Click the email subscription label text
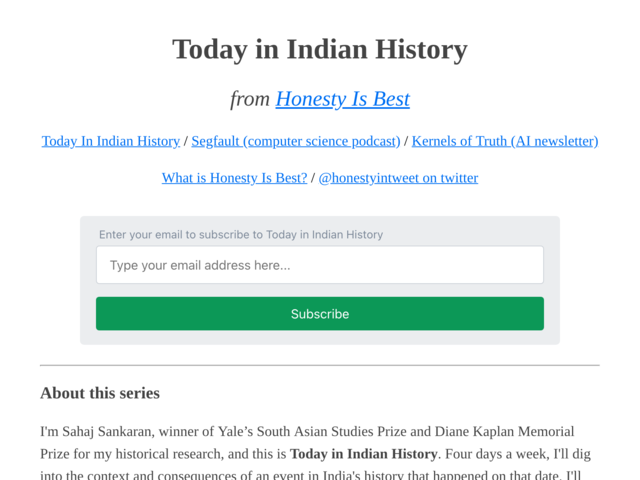Viewport: 640px width, 480px height. click(241, 235)
